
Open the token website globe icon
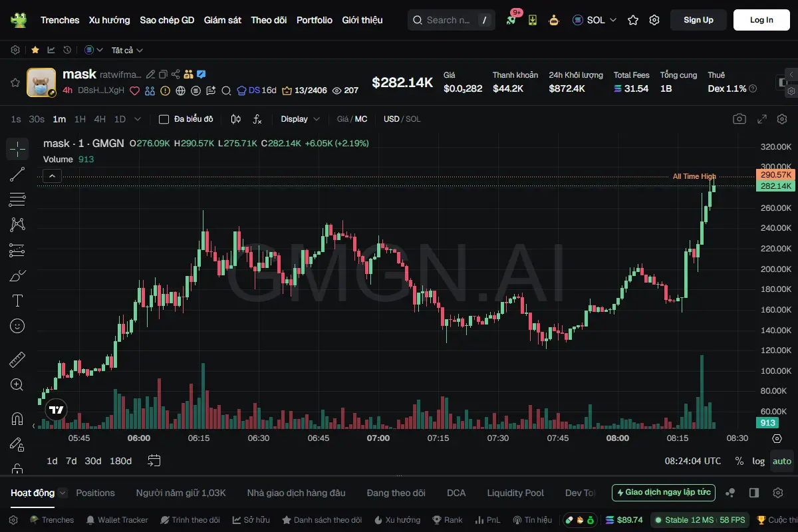pos(180,90)
